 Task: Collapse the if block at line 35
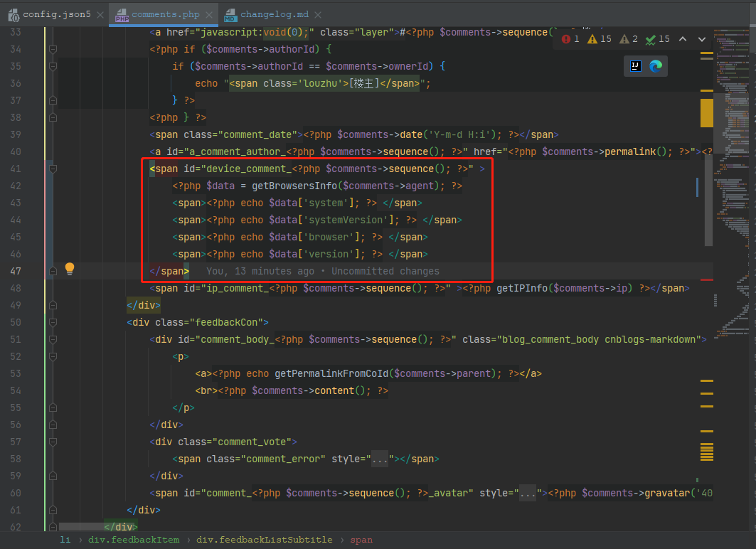tap(53, 66)
